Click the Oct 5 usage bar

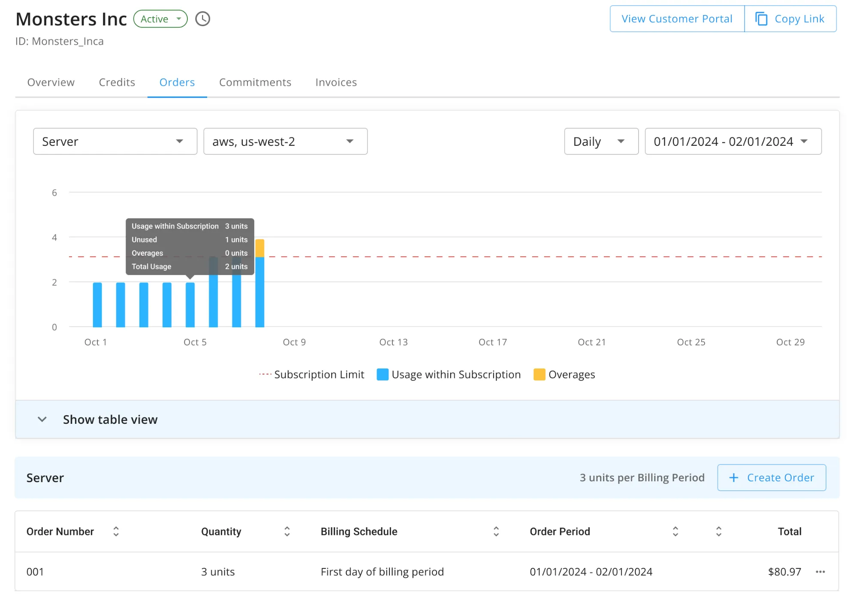[x=190, y=305]
